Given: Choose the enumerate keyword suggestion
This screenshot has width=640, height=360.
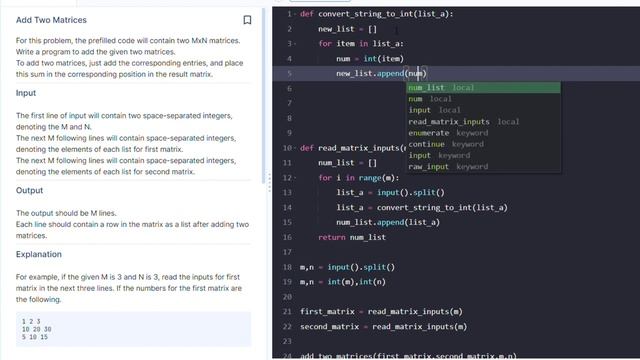Looking at the screenshot, I should 483,133.
